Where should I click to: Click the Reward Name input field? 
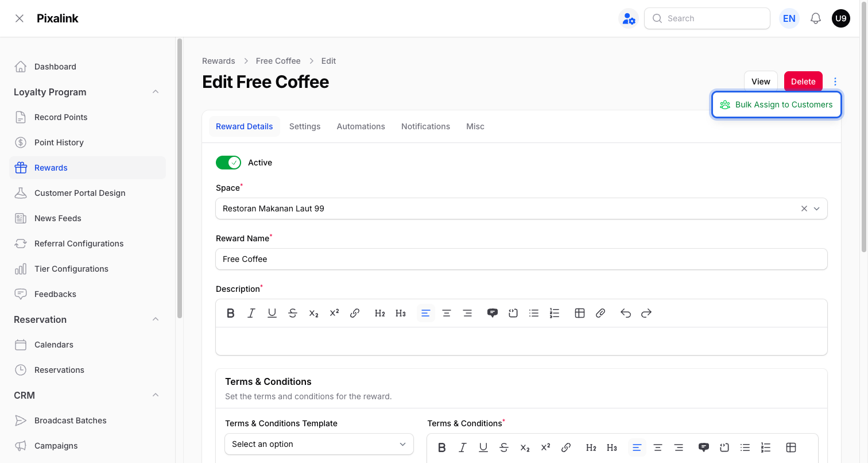[521, 259]
